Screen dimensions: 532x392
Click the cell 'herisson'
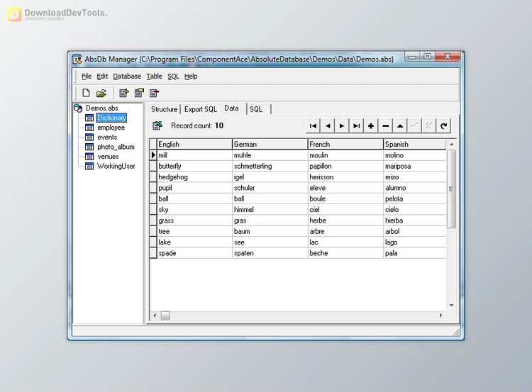click(345, 177)
